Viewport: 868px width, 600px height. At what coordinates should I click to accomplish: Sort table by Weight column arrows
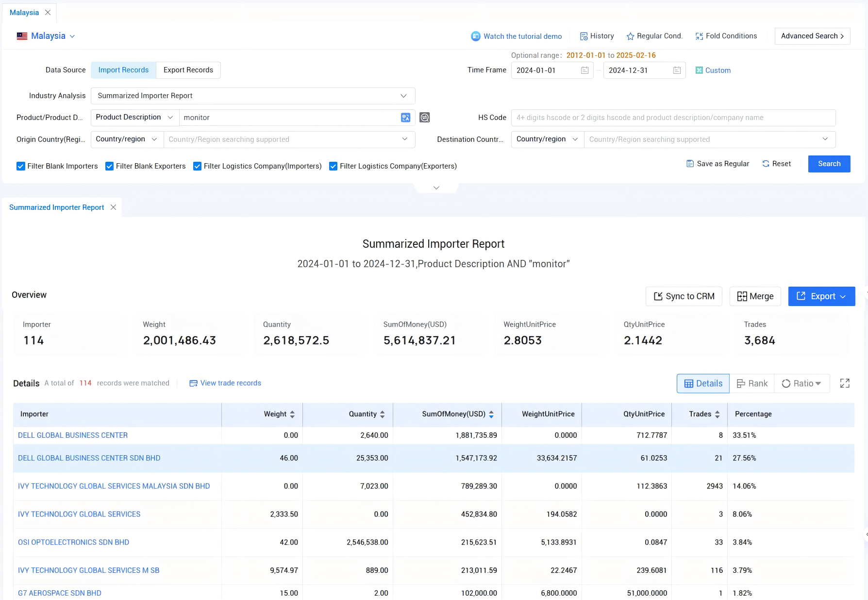tap(292, 414)
